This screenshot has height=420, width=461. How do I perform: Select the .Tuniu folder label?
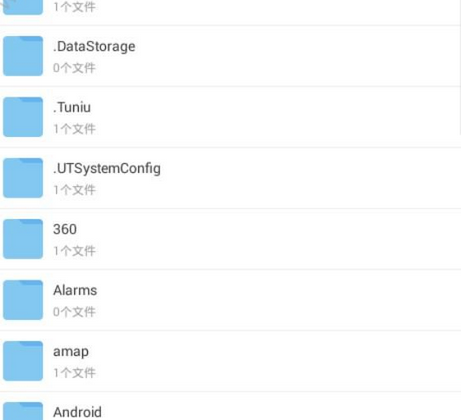pos(72,107)
